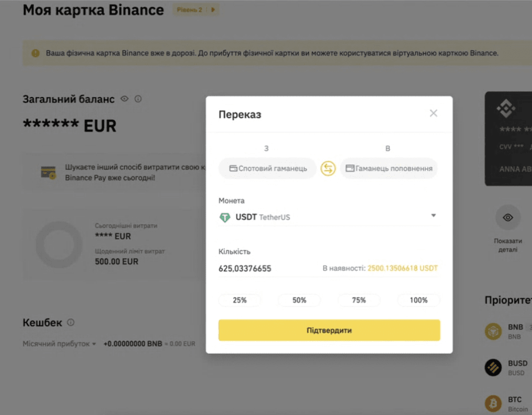Click the Tether USDT coin icon
This screenshot has width=532, height=415.
tap(225, 217)
